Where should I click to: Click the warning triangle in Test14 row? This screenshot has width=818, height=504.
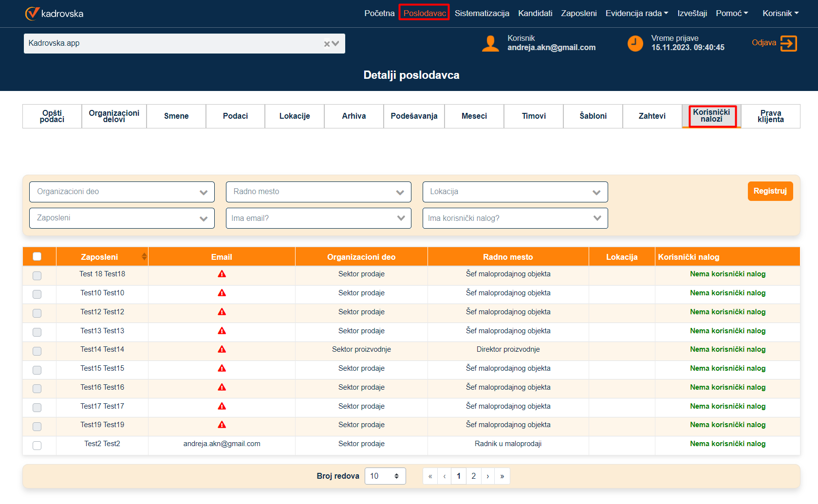pos(222,350)
